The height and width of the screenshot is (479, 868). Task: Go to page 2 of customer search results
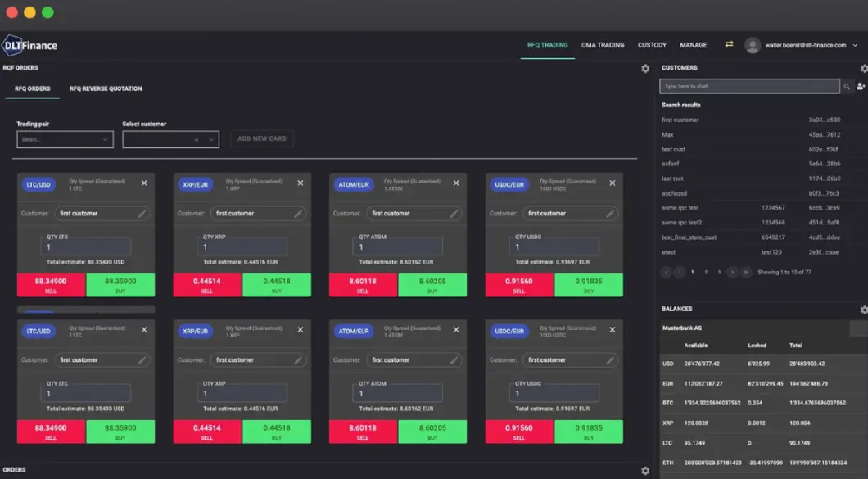tap(706, 272)
